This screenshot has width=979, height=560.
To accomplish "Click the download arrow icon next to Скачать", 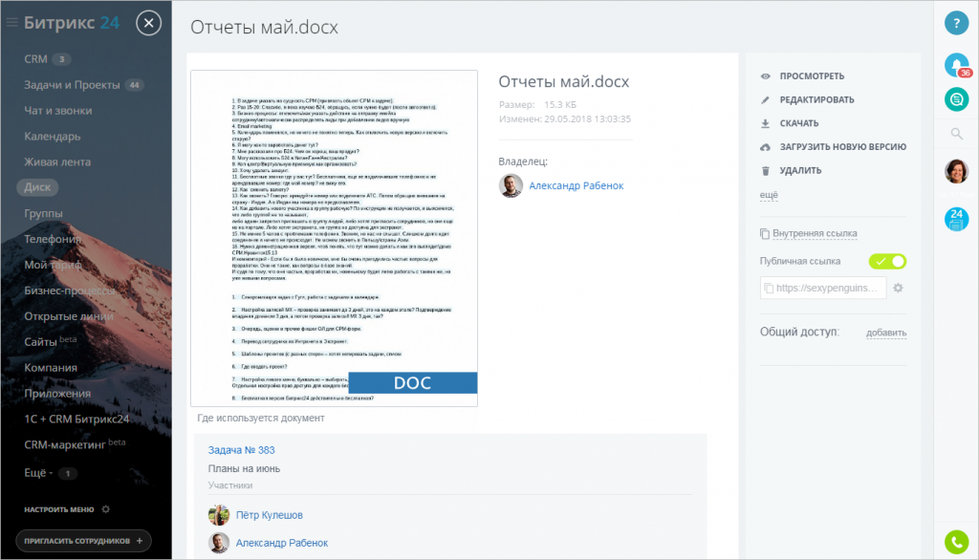I will [x=766, y=123].
